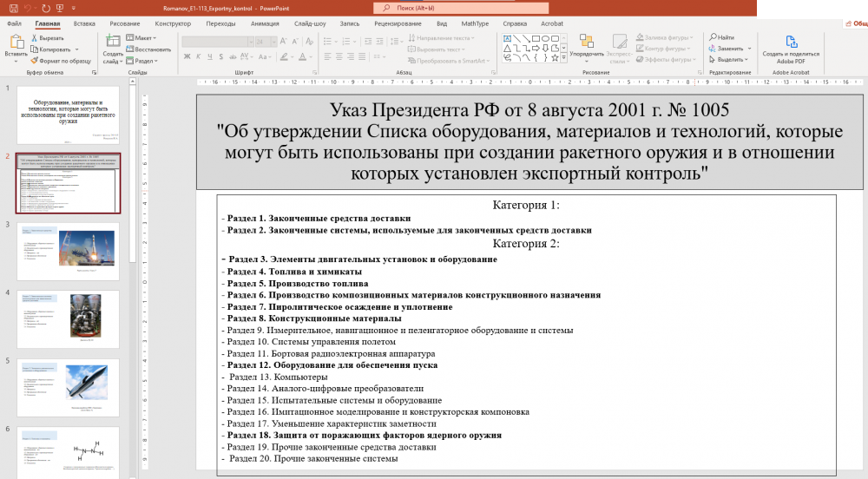868x479 pixels.
Task: Select the Format Painter (Формат по образцу)
Action: click(35, 61)
